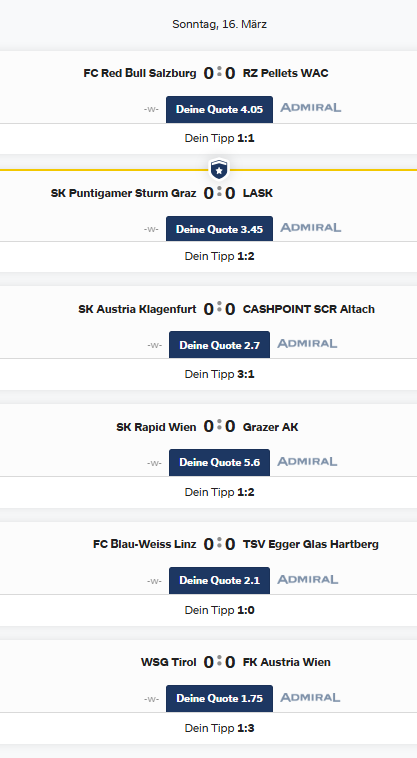417x758 pixels.
Task: Open Dein Tipp 3:1 row for Klagenfurt
Action: pos(208,374)
